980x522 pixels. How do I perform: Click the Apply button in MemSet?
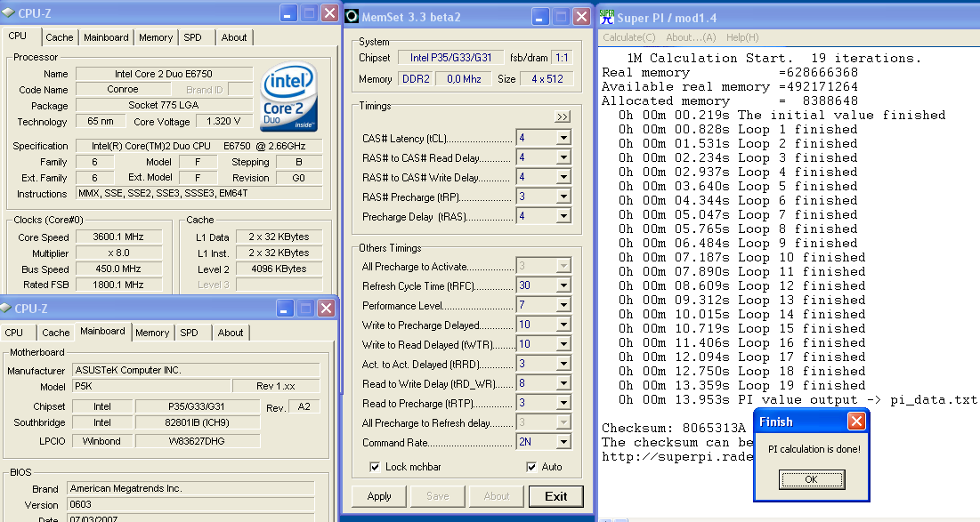[x=379, y=496]
